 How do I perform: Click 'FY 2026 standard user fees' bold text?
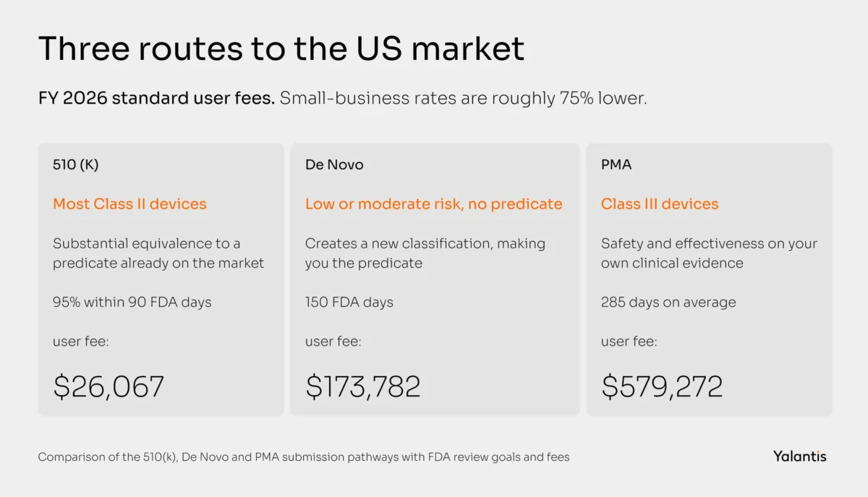[157, 98]
